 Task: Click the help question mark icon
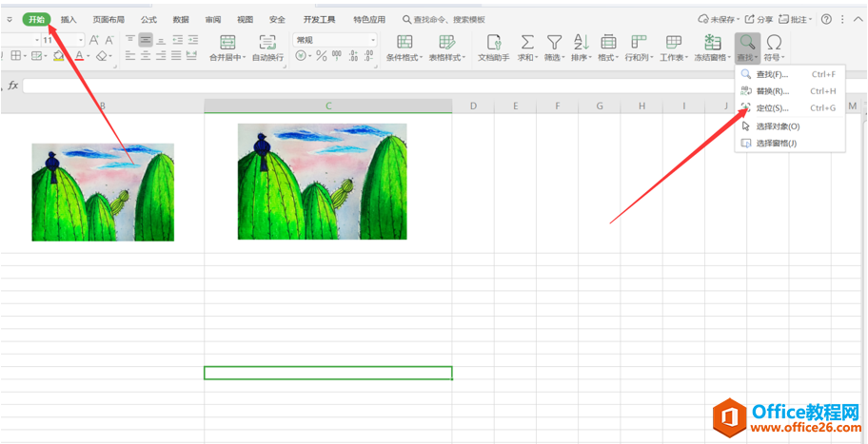tap(826, 19)
